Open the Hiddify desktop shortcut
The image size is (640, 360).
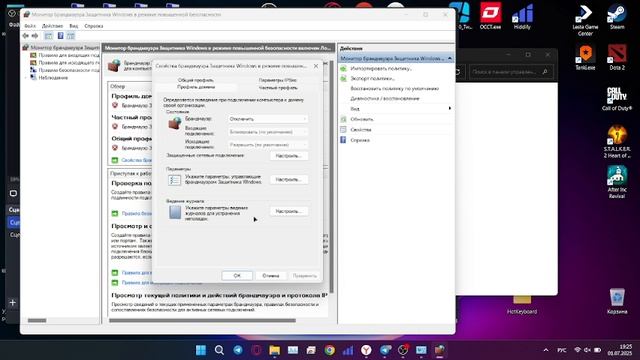(x=522, y=16)
